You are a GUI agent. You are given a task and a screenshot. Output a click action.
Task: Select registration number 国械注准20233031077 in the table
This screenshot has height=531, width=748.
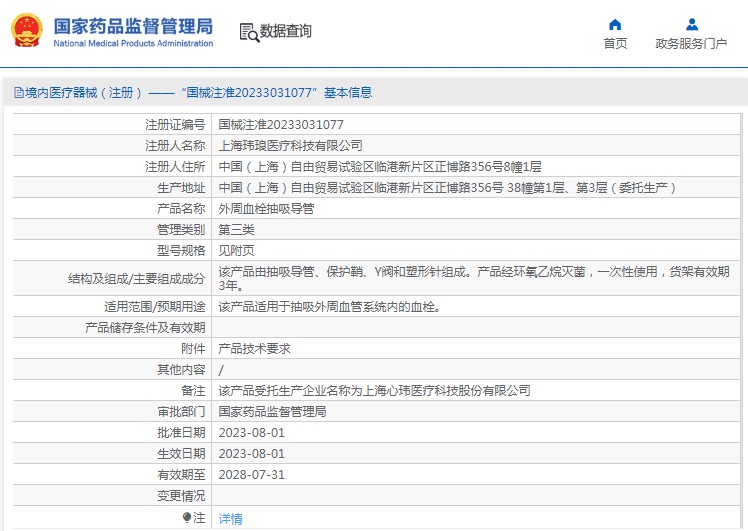pyautogui.click(x=281, y=125)
